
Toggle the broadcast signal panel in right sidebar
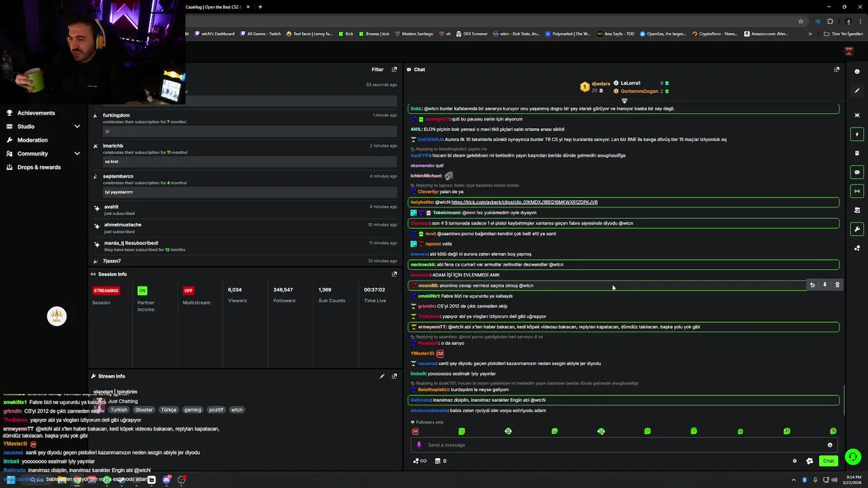pos(857,191)
